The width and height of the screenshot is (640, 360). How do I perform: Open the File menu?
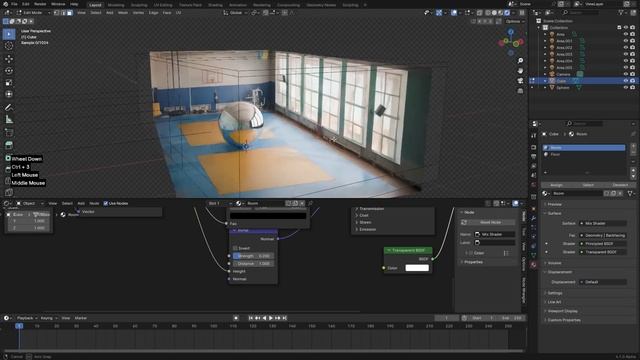pyautogui.click(x=14, y=4)
